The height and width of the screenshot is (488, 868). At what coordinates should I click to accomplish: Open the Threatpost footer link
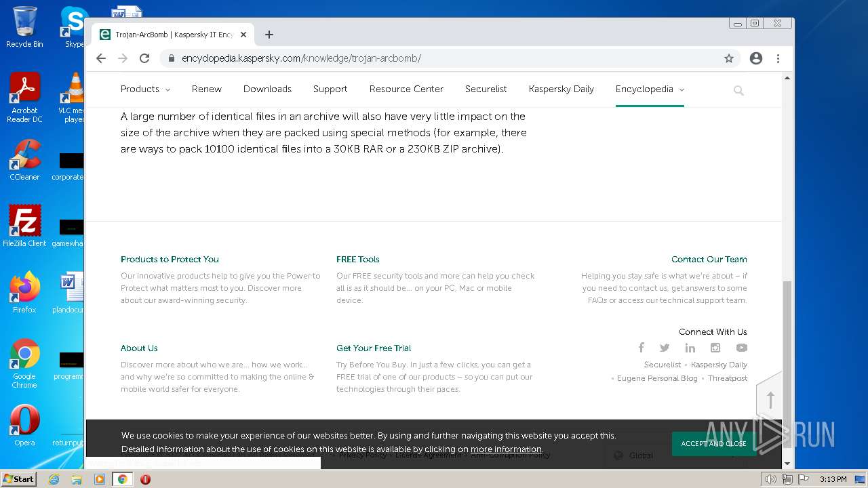pos(728,378)
